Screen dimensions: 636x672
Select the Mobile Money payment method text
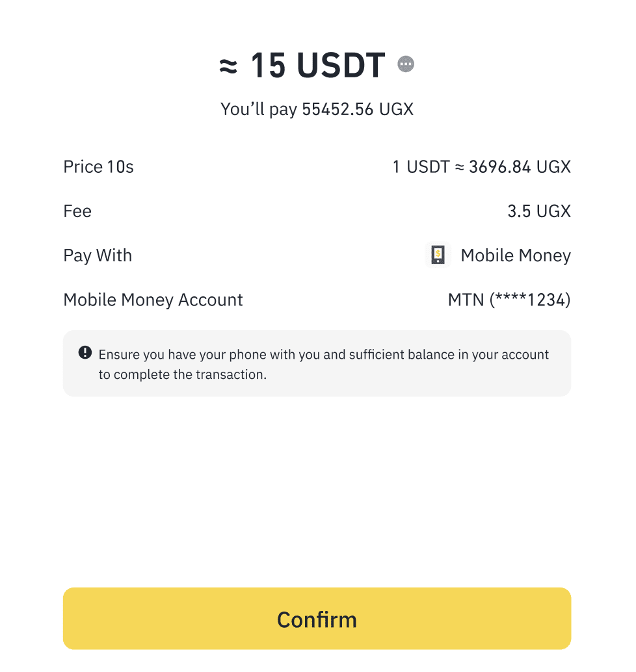[516, 255]
